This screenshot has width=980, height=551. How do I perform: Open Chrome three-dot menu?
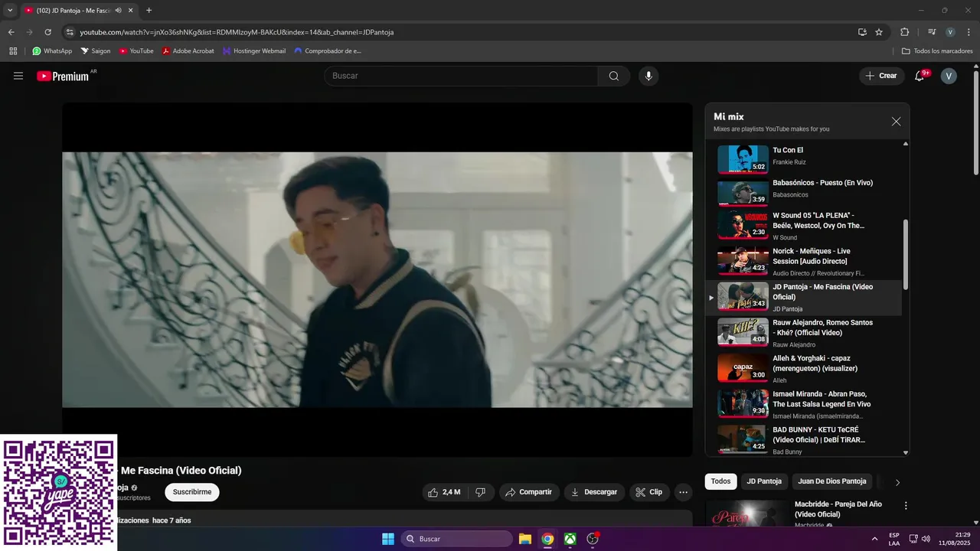(969, 32)
